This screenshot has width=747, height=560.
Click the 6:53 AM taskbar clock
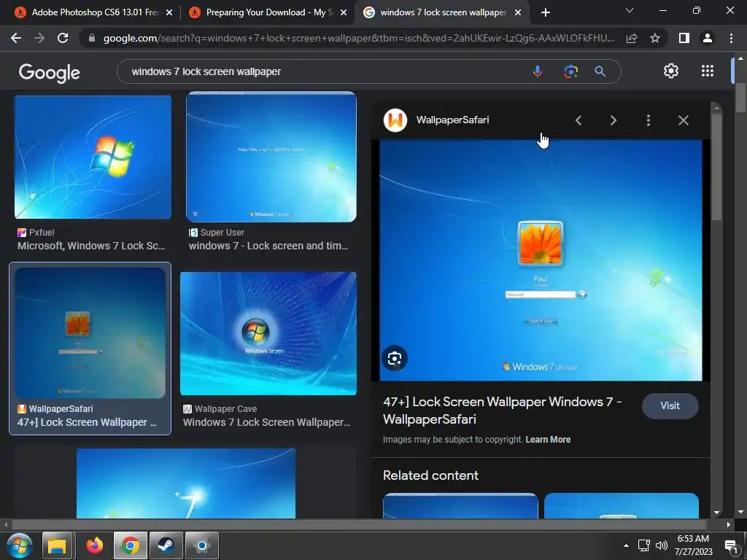pos(693,539)
